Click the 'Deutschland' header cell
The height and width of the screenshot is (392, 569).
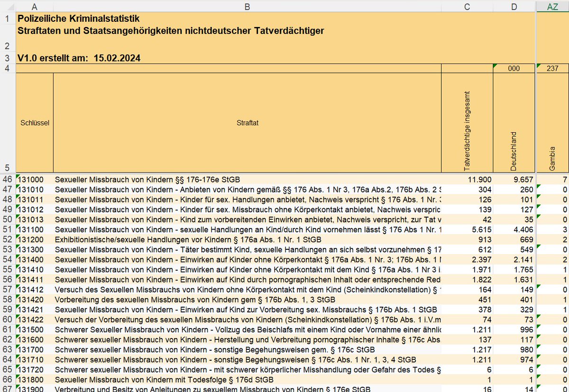514,123
